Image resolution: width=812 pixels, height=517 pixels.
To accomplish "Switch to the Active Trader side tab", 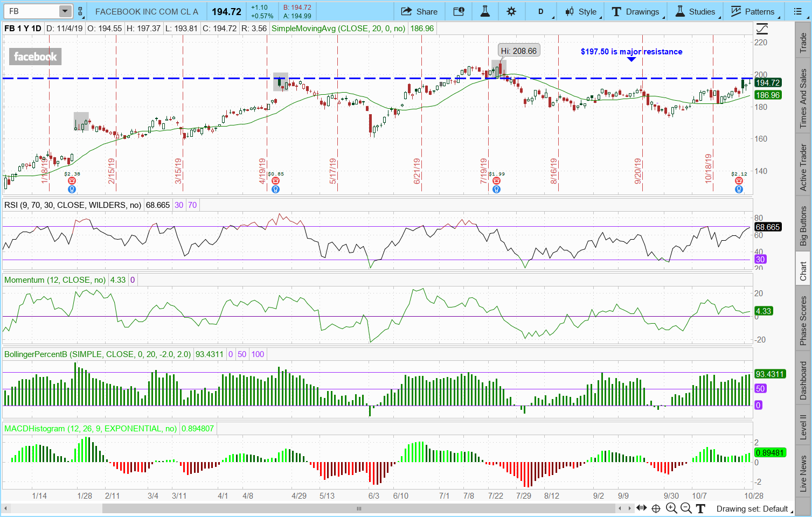I will 803,167.
